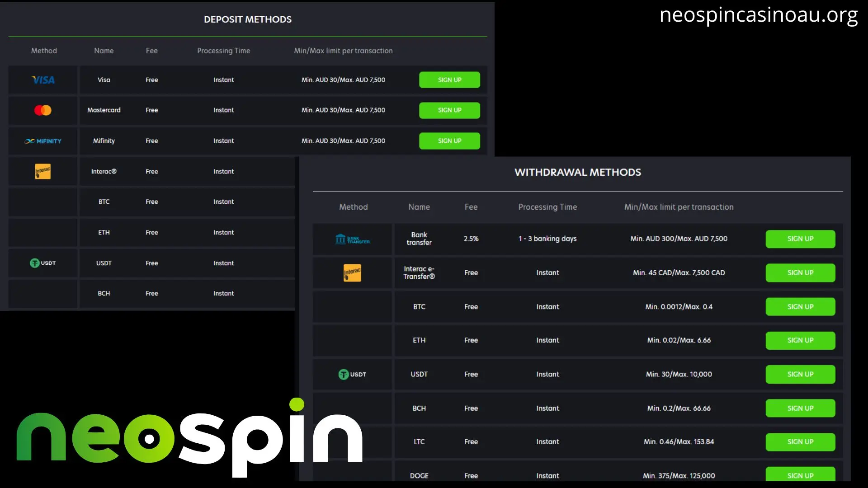Click the Mastercard logo in deposit methods
This screenshot has height=488, width=868.
pyautogui.click(x=43, y=110)
